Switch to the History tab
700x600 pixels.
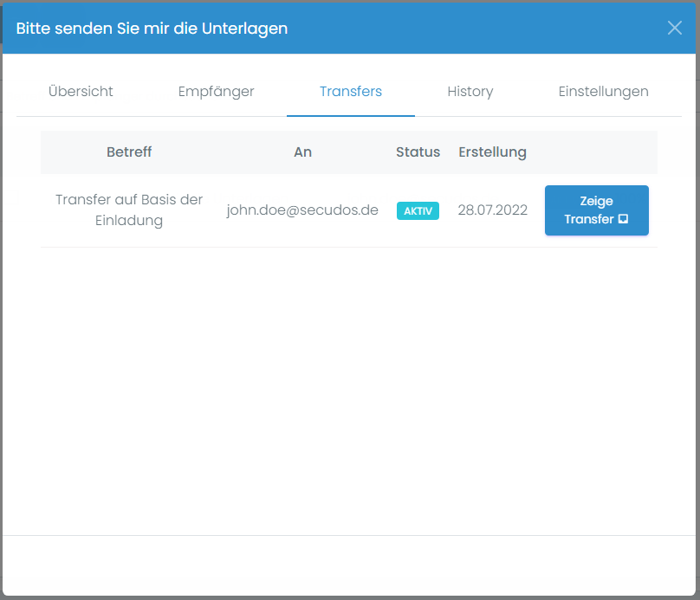pyautogui.click(x=470, y=91)
